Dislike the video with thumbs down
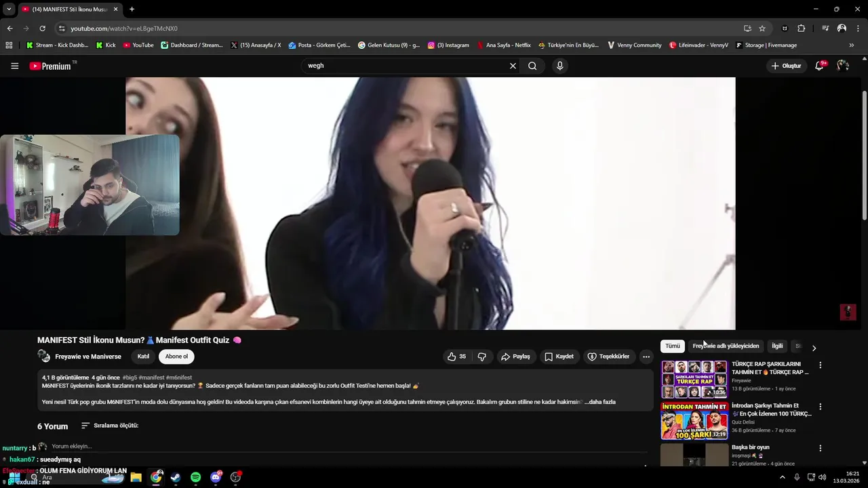The height and width of the screenshot is (488, 868). (482, 357)
